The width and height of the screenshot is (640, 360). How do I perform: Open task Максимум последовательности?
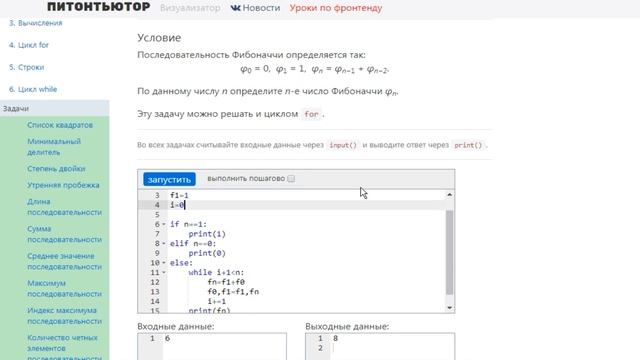tap(64, 288)
